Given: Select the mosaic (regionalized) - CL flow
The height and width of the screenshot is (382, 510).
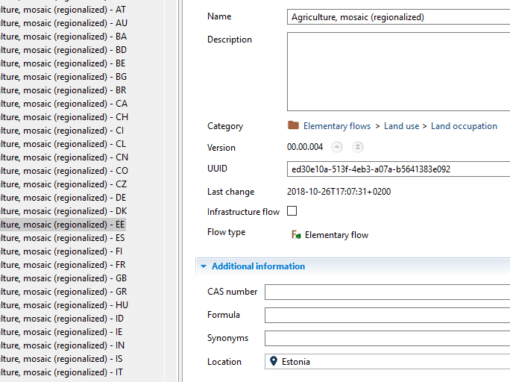Looking at the screenshot, I should pyautogui.click(x=63, y=144).
